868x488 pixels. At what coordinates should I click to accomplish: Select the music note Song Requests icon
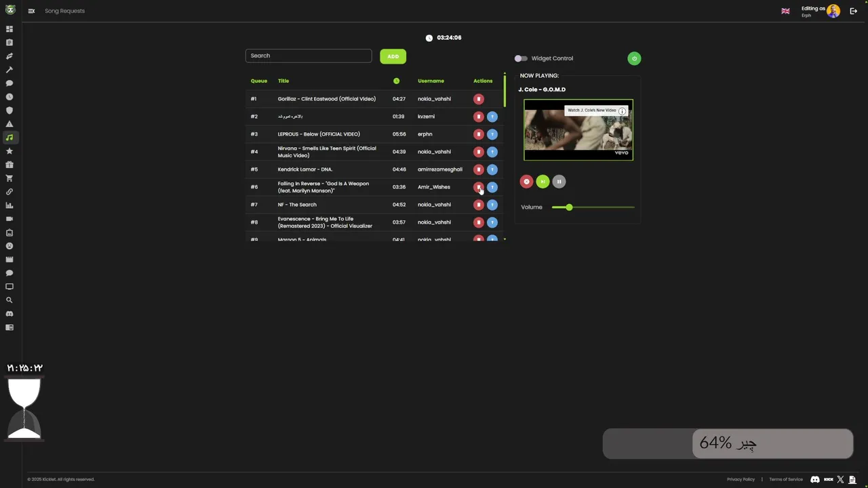pyautogui.click(x=9, y=138)
